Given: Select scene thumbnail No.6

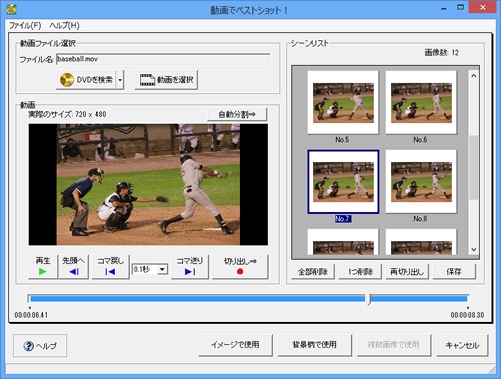Looking at the screenshot, I should 421,103.
